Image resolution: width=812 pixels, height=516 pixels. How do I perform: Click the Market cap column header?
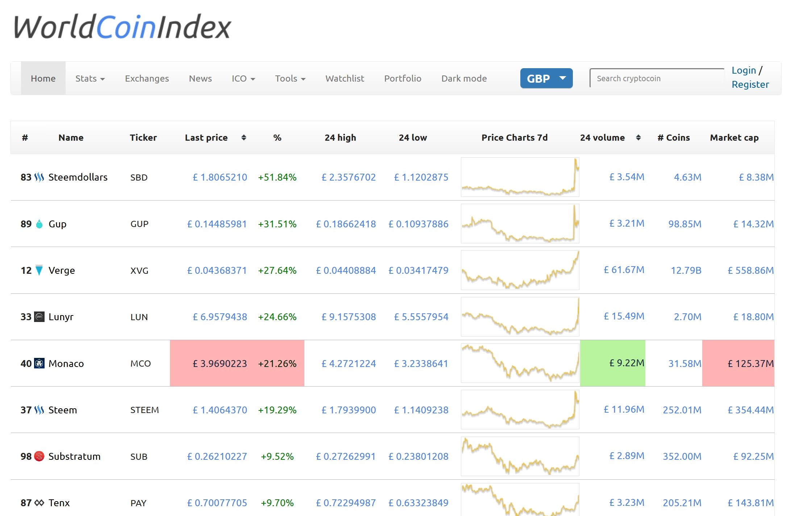coord(734,137)
